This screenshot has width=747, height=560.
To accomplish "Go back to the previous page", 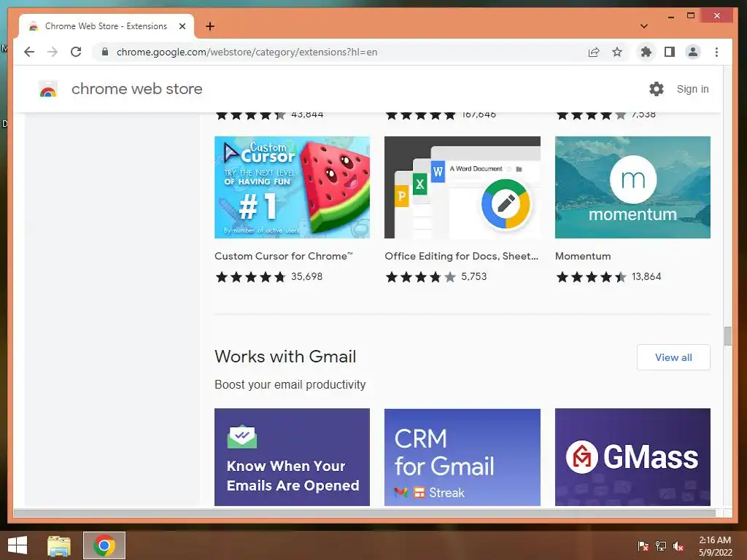I will tap(29, 52).
